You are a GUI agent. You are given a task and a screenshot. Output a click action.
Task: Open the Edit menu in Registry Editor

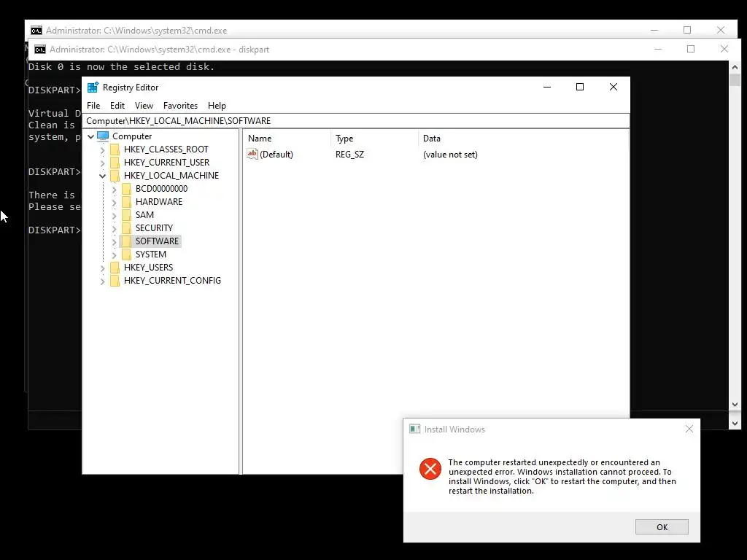click(117, 106)
